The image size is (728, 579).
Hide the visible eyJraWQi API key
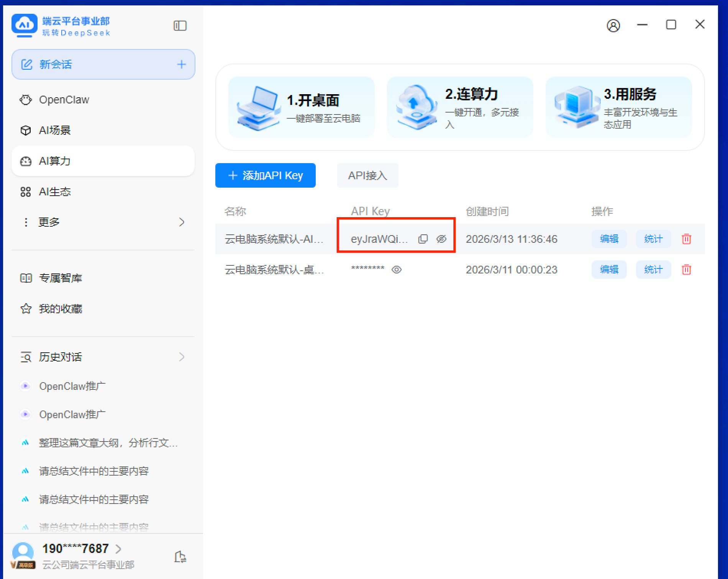point(441,239)
